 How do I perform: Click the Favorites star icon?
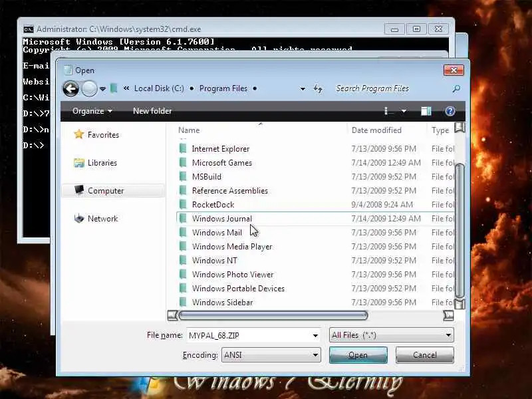pos(79,134)
